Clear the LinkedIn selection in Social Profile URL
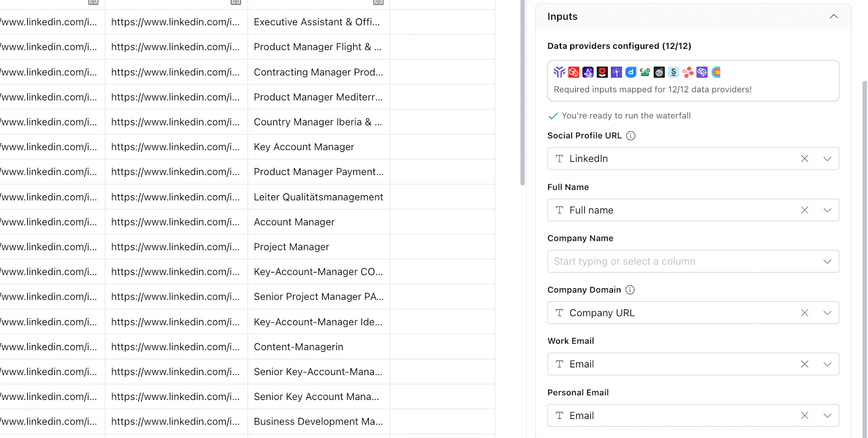 pyautogui.click(x=805, y=158)
